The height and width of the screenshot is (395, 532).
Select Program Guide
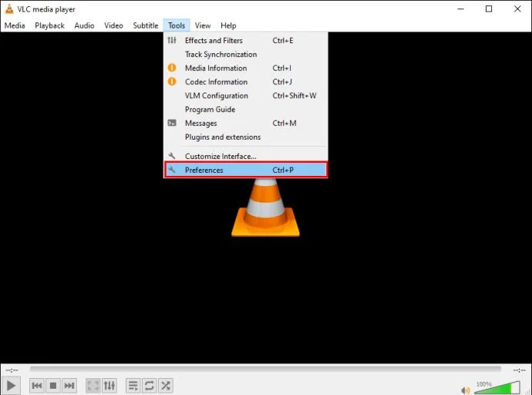tap(246, 110)
